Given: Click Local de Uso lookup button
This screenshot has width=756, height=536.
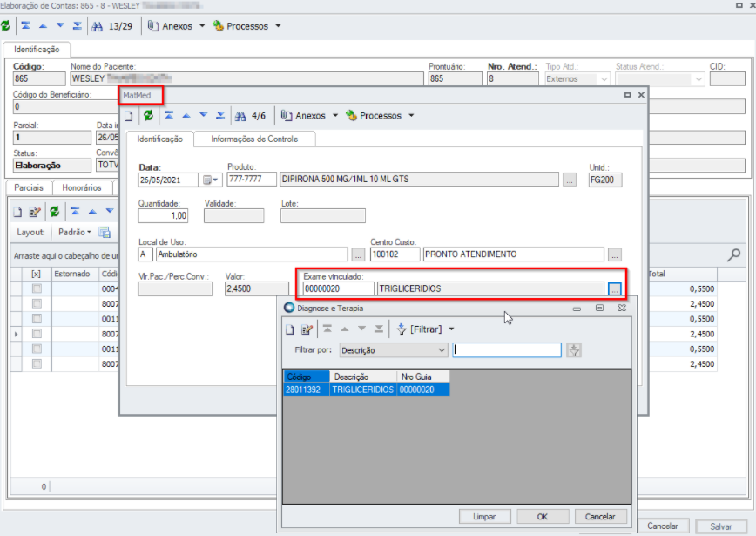Looking at the screenshot, I should pos(358,254).
